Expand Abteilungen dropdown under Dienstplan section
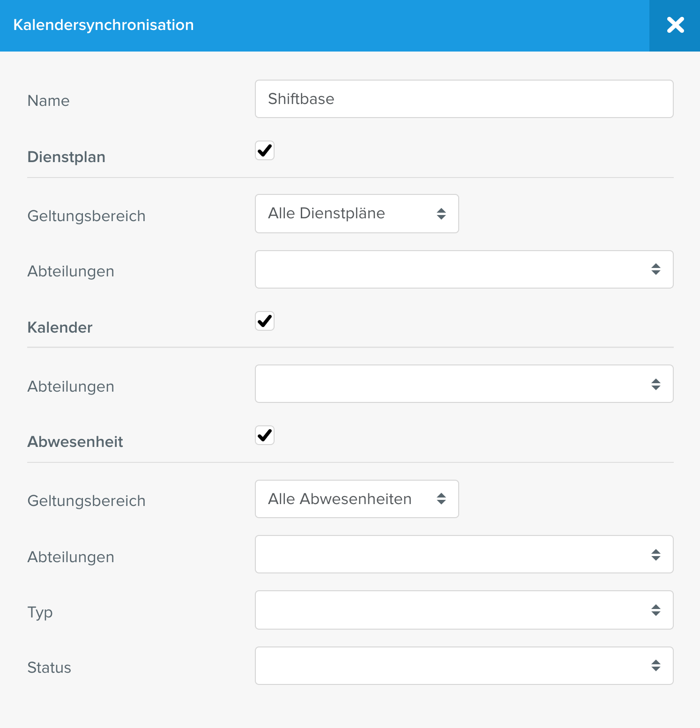This screenshot has width=700, height=728. (464, 269)
